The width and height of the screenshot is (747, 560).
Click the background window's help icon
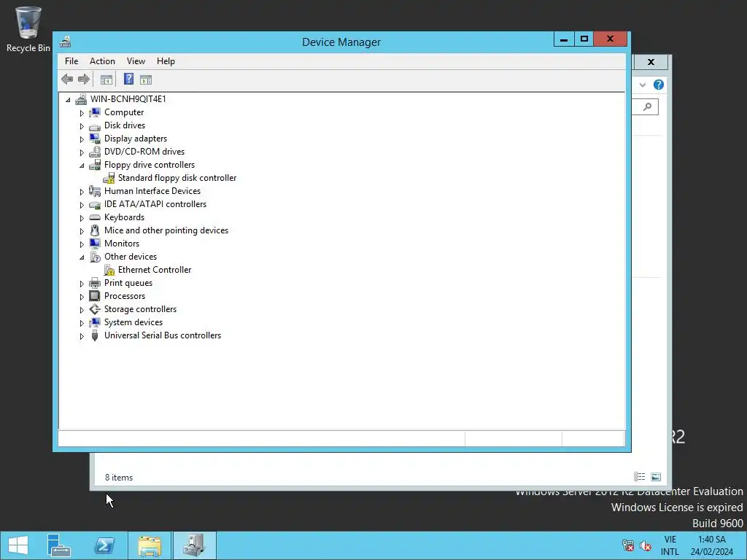tap(659, 85)
